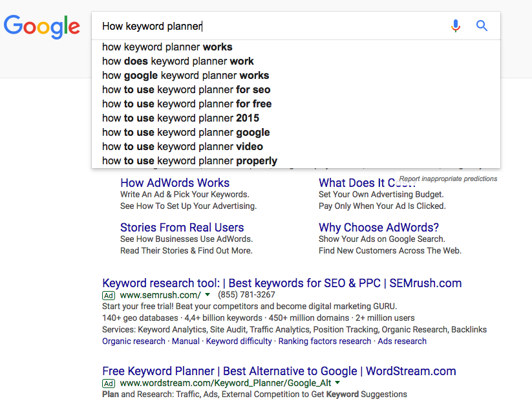This screenshot has width=532, height=412.
Task: Select suggestion "how keyword planner works"
Action: pos(296,47)
